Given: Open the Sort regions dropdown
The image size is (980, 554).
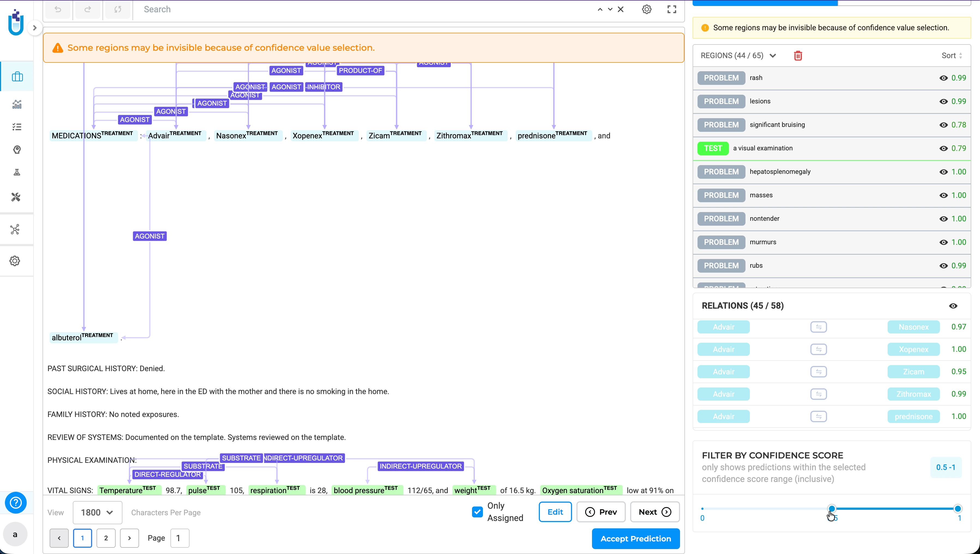Looking at the screenshot, I should tap(952, 56).
